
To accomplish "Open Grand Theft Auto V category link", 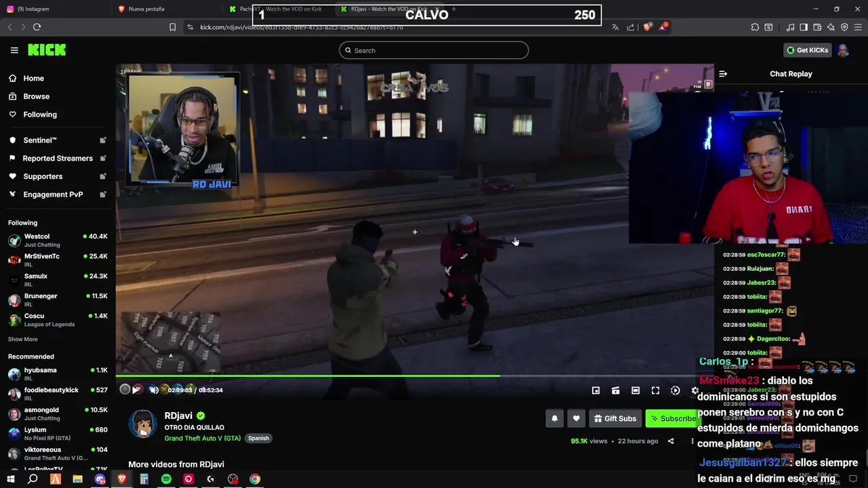I will (202, 438).
